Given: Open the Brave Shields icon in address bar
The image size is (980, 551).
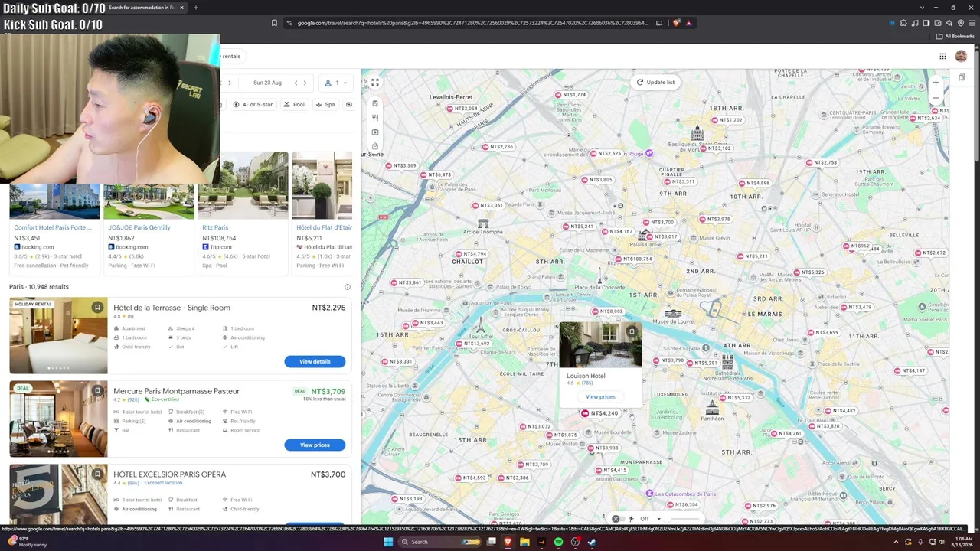Looking at the screenshot, I should (676, 23).
